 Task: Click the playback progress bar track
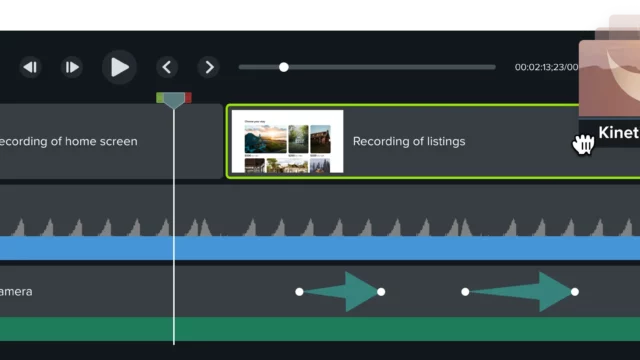(367, 67)
